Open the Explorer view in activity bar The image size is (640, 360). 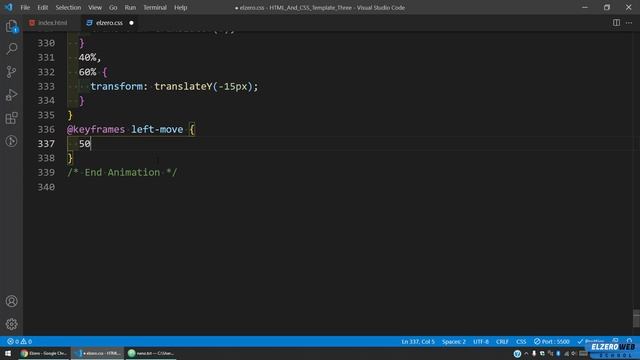[11, 26]
